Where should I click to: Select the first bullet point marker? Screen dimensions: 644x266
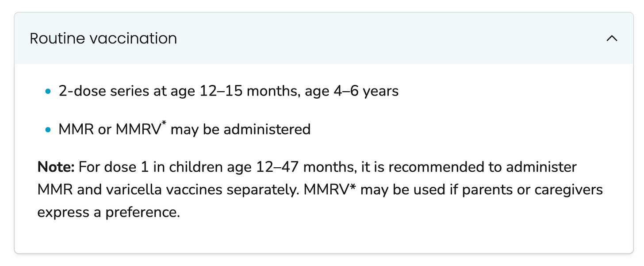coord(49,91)
